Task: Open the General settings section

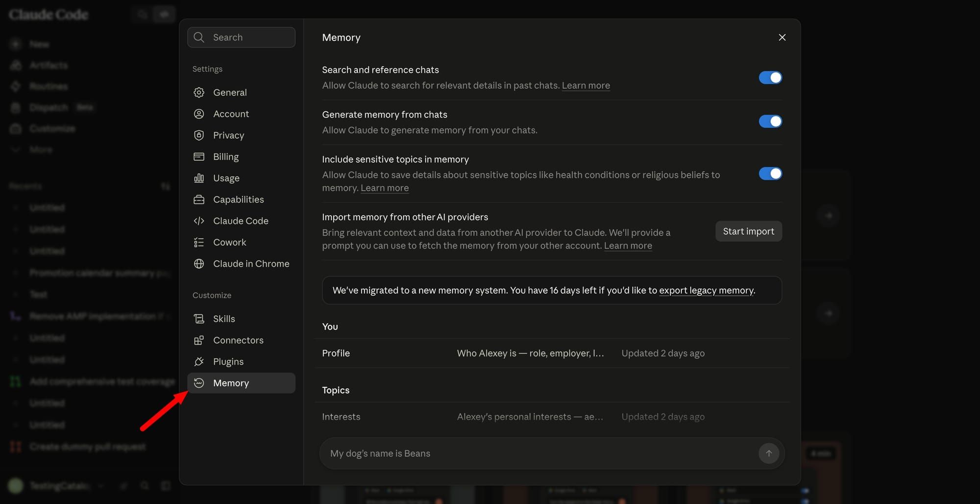Action: pyautogui.click(x=241, y=92)
